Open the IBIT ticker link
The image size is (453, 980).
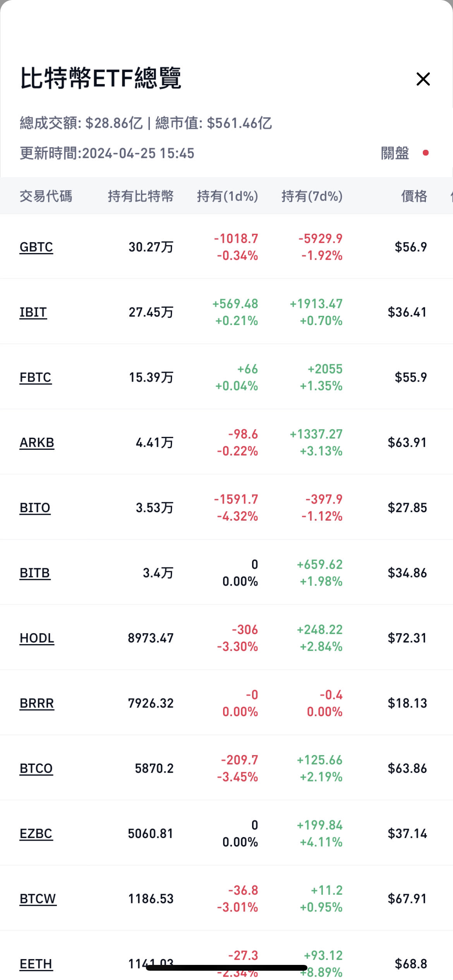click(x=33, y=312)
